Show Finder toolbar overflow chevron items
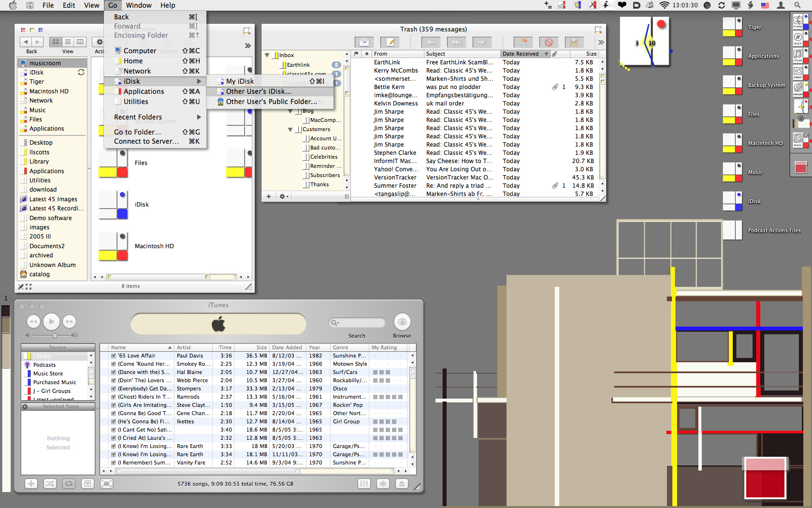The width and height of the screenshot is (812, 508). [x=247, y=45]
